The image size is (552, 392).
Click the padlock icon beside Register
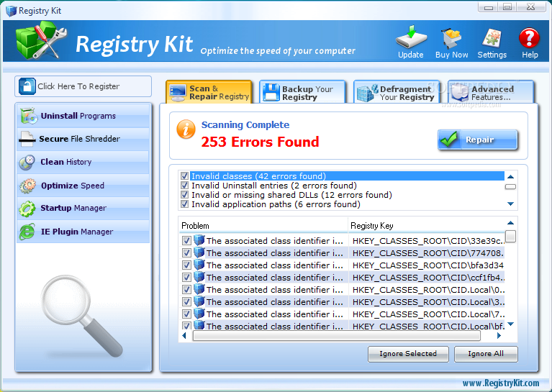[x=27, y=86]
